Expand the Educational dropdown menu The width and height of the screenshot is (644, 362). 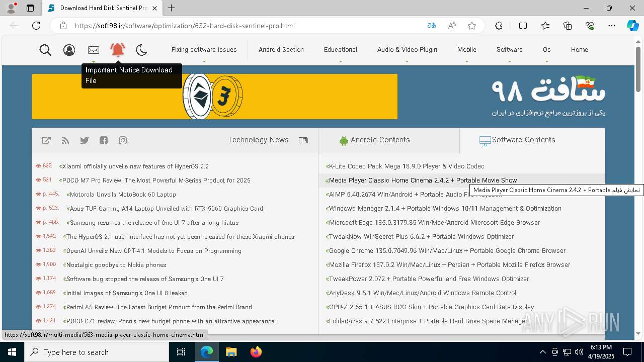(341, 50)
